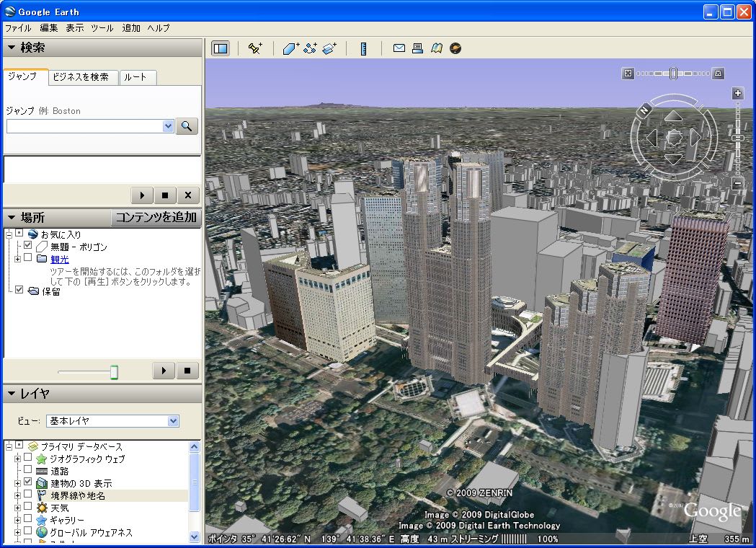Enable the ジオグラフィック ウェブ layer
Screen dimensions: 756x548
28,457
